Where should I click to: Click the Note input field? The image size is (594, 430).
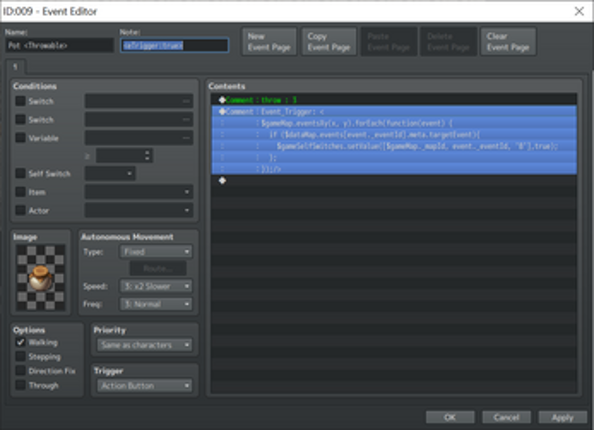point(174,45)
